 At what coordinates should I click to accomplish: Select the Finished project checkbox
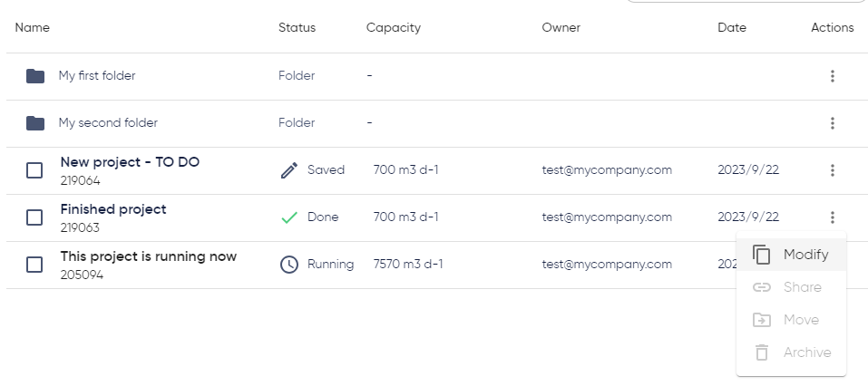[34, 217]
